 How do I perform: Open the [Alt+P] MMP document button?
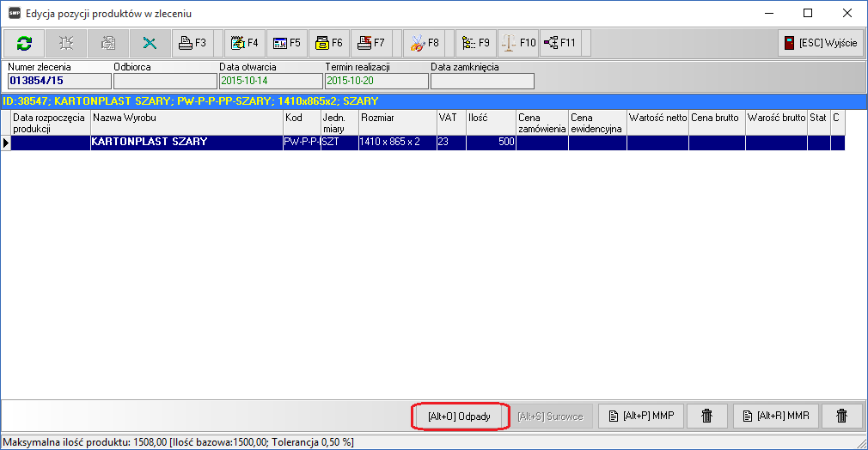pyautogui.click(x=641, y=417)
